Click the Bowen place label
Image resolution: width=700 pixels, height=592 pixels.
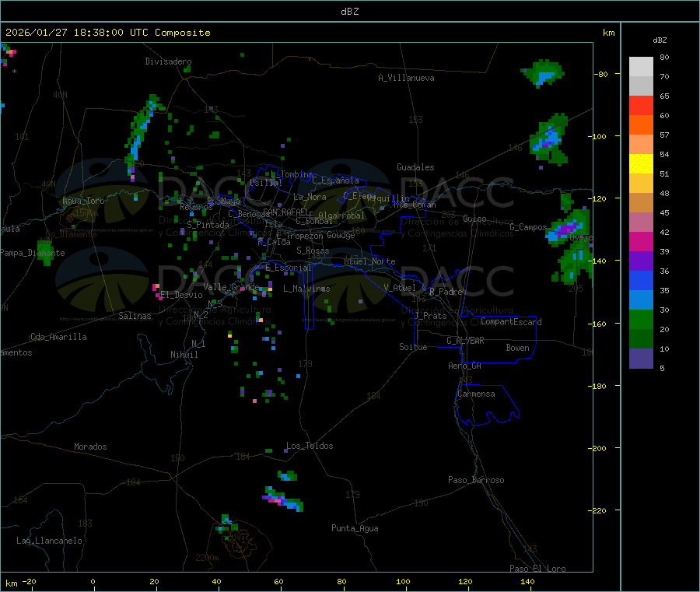click(517, 348)
